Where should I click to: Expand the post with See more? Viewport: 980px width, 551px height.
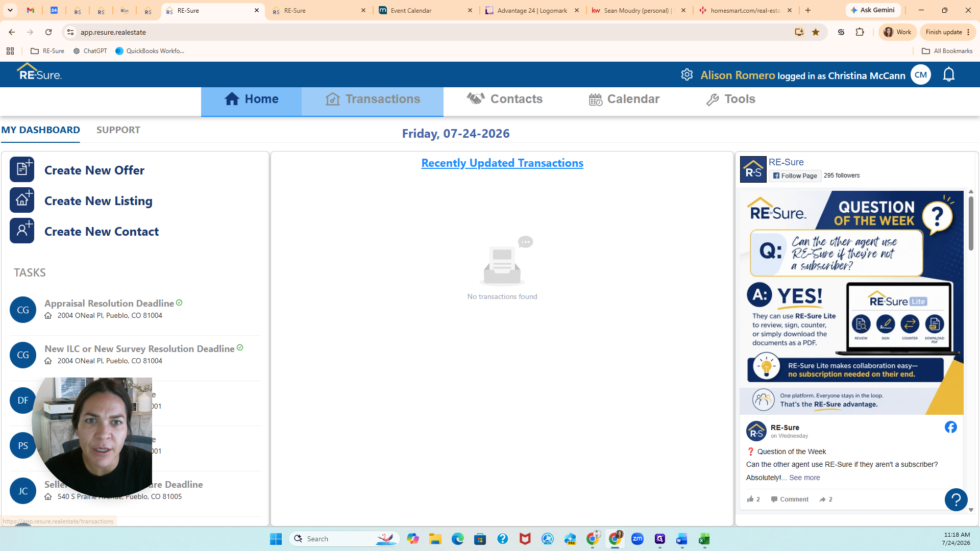point(804,478)
